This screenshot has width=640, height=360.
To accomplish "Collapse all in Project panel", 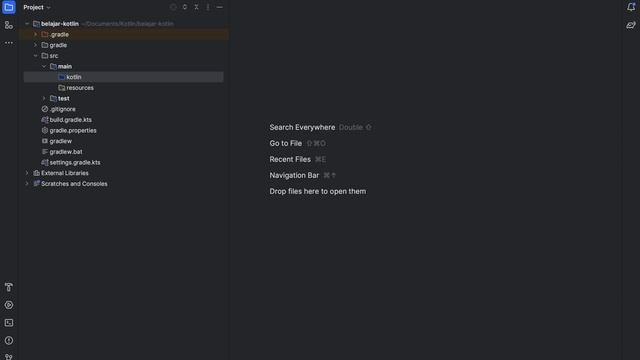I will 196,7.
